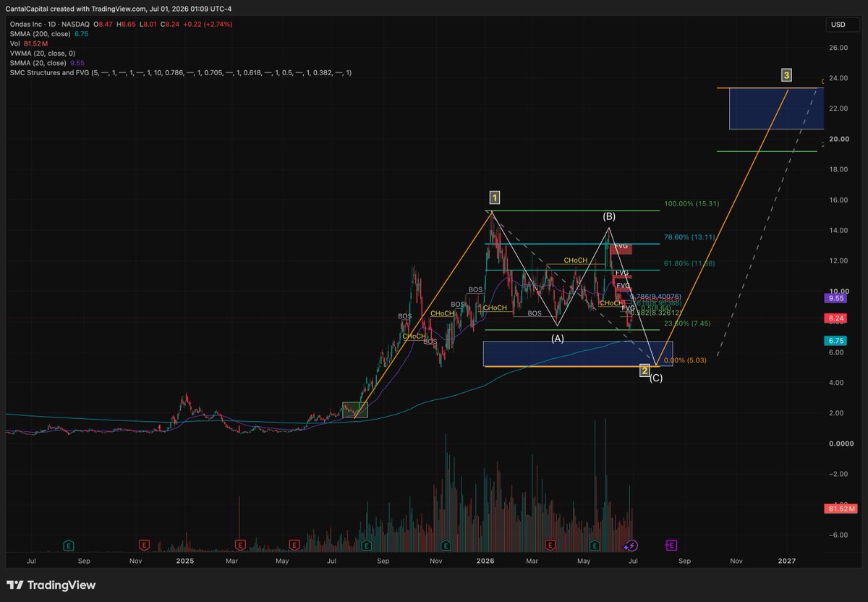Click the green earnings marker near Aug 2025
Screen dimensions: 868x602
(x=366, y=545)
